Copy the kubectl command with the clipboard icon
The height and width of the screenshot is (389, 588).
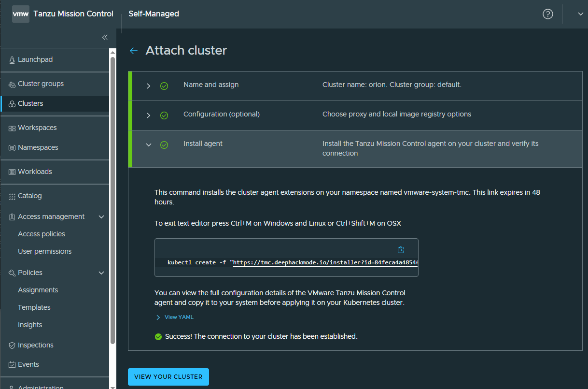(x=400, y=250)
